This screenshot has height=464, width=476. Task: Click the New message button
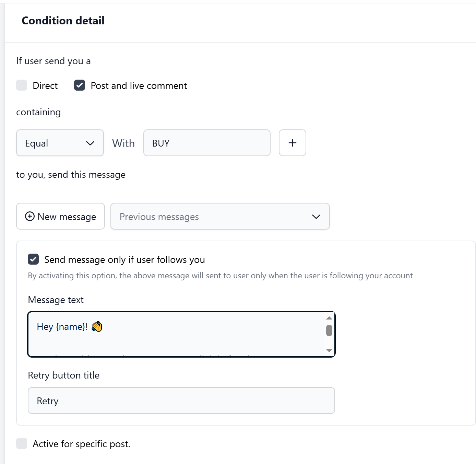60,217
